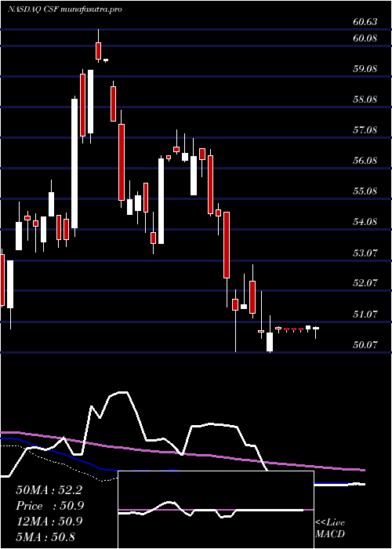Click the long red candle falling below 53.07
The width and height of the screenshot is (392, 549).
[x=227, y=245]
